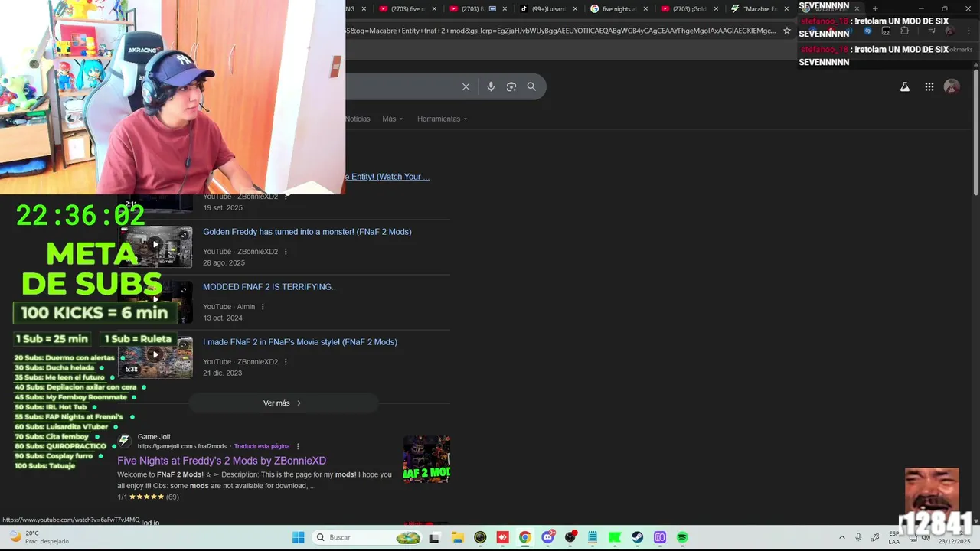
Task: Open Search Labs flask icon
Action: tap(904, 86)
